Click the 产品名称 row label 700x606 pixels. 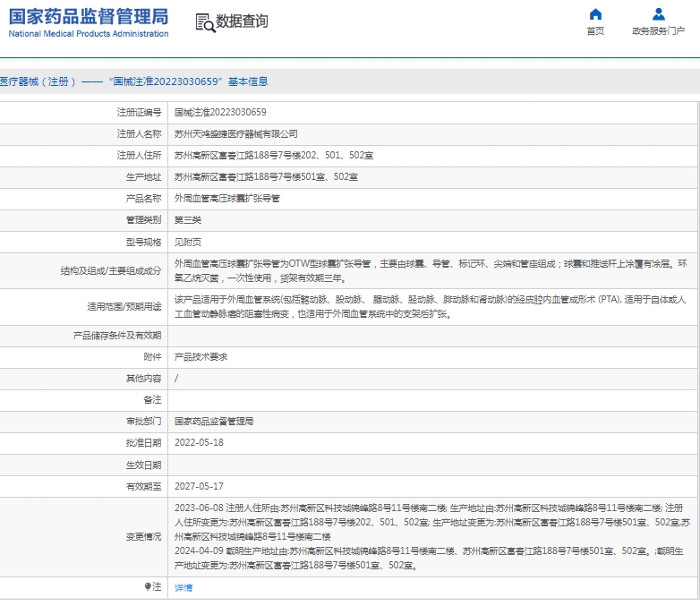[143, 199]
